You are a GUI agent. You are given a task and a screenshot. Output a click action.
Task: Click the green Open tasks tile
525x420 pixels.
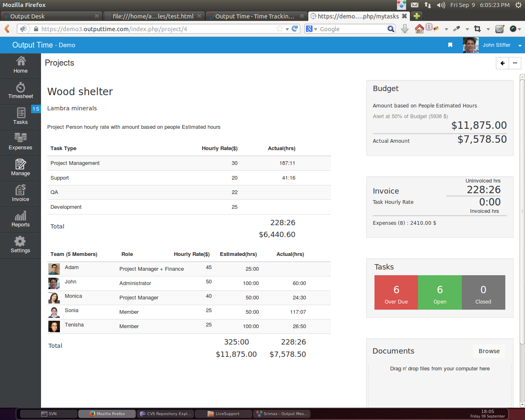440,292
